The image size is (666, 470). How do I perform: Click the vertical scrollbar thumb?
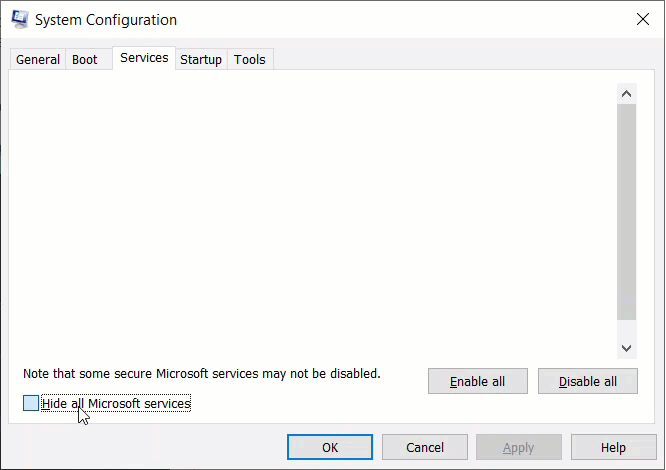[x=626, y=212]
